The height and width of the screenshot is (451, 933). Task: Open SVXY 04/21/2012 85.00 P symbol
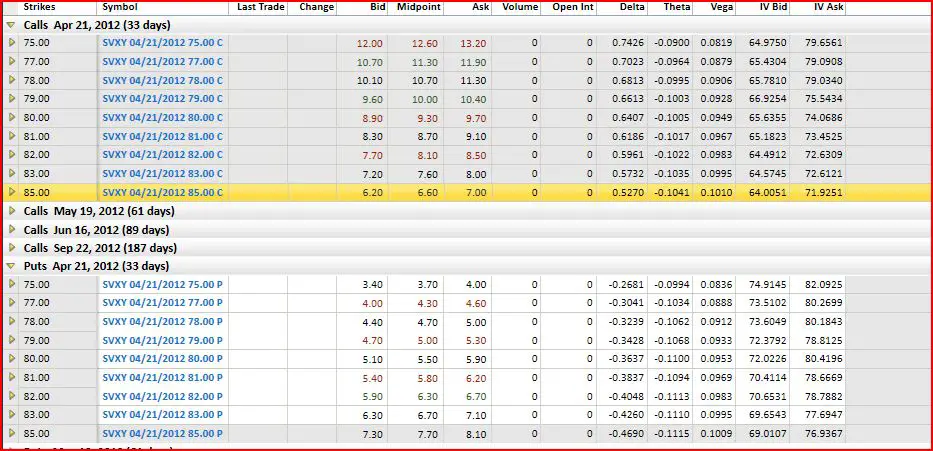162,434
